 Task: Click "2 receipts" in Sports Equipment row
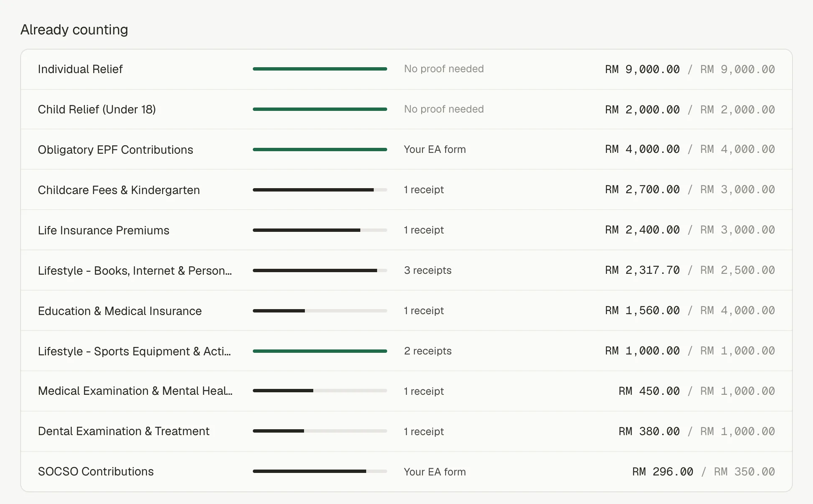click(428, 351)
